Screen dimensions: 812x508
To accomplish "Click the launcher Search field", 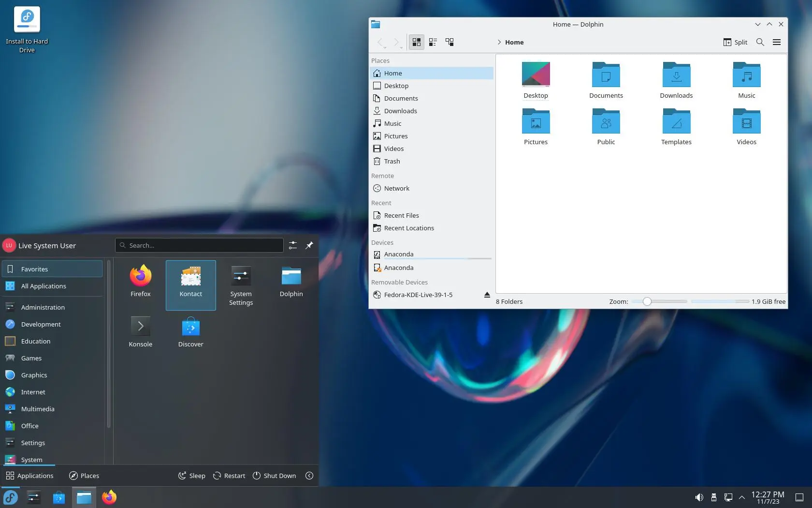I will pos(199,245).
